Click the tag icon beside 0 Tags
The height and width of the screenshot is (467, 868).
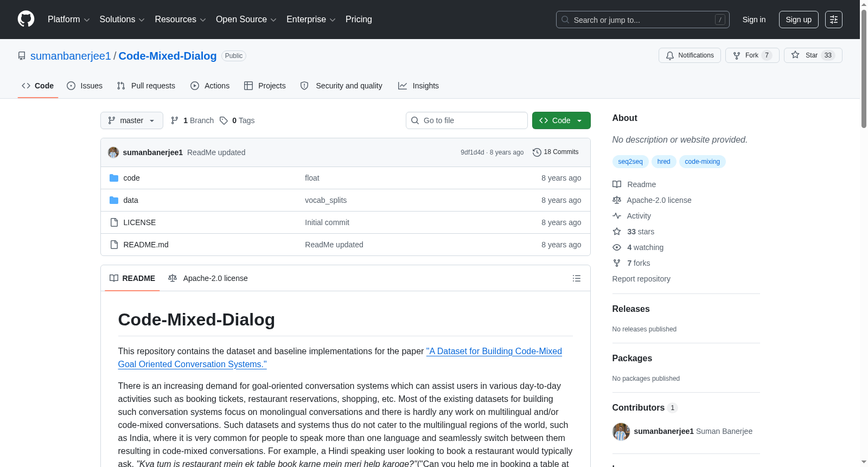pos(224,120)
